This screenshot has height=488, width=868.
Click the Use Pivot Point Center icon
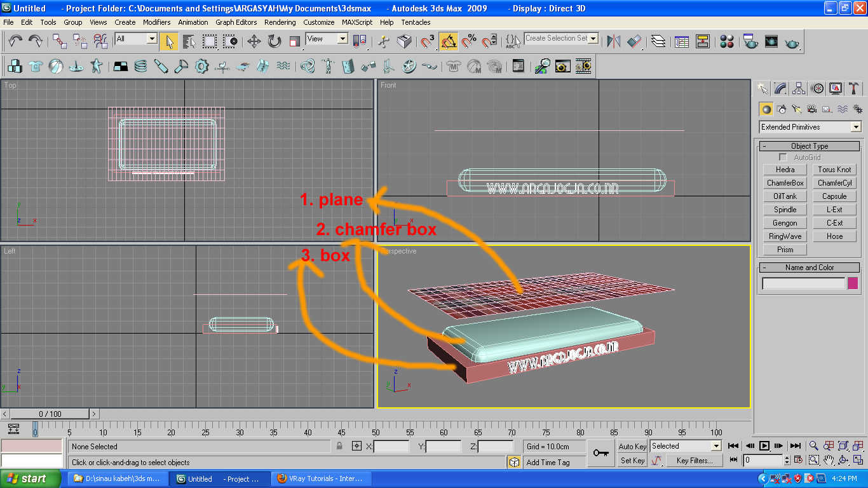point(360,41)
